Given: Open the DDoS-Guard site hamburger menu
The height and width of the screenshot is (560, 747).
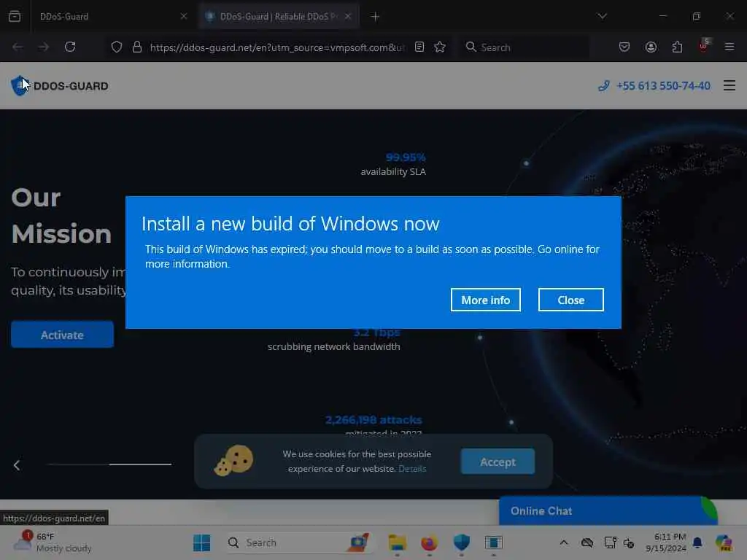Looking at the screenshot, I should [729, 86].
